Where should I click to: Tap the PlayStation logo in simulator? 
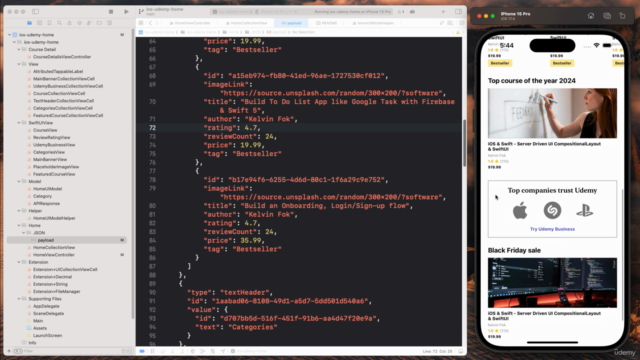click(x=584, y=211)
